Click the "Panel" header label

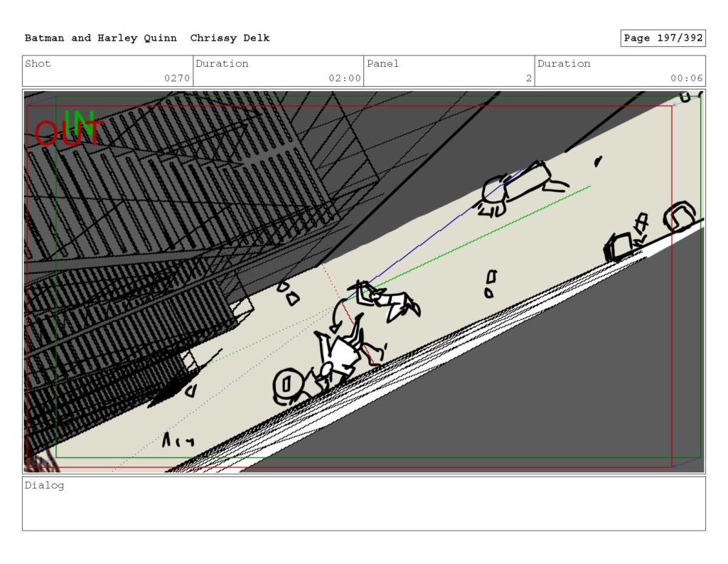[382, 63]
